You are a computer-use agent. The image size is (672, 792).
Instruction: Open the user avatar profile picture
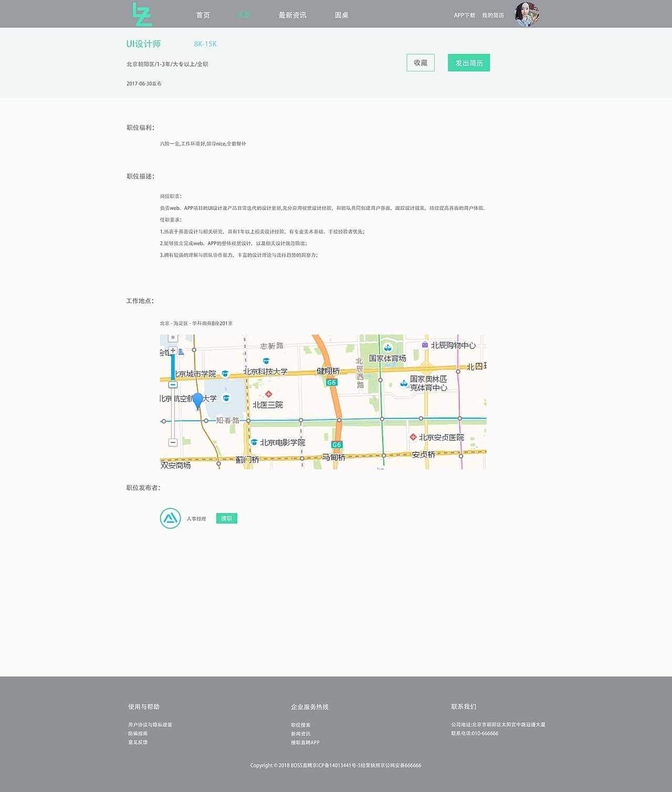[527, 14]
